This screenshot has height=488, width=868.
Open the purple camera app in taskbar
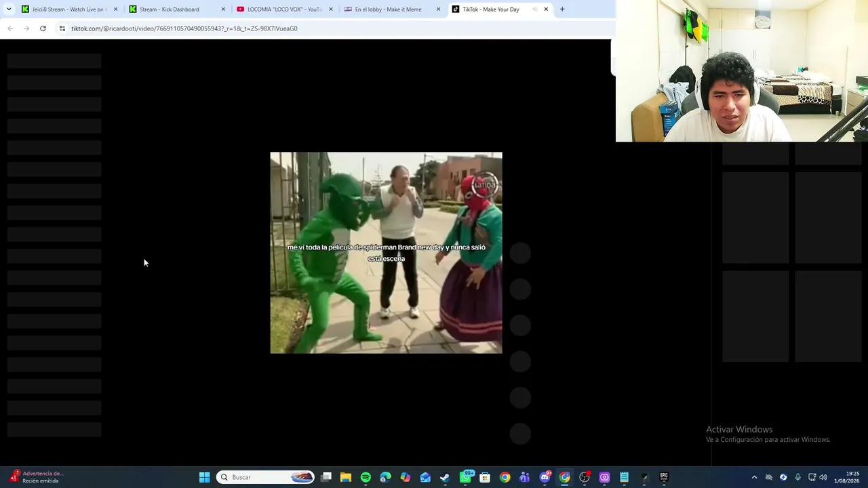coord(604,477)
